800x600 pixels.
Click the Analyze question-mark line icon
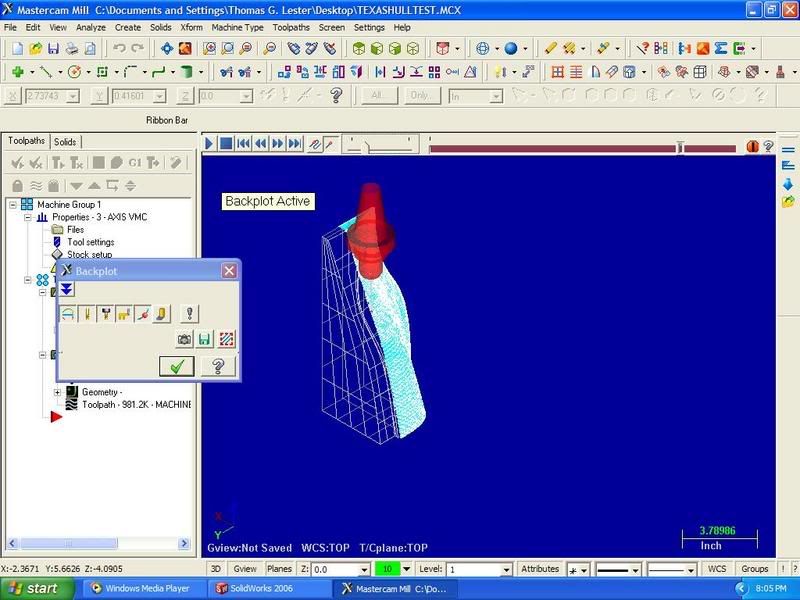642,48
